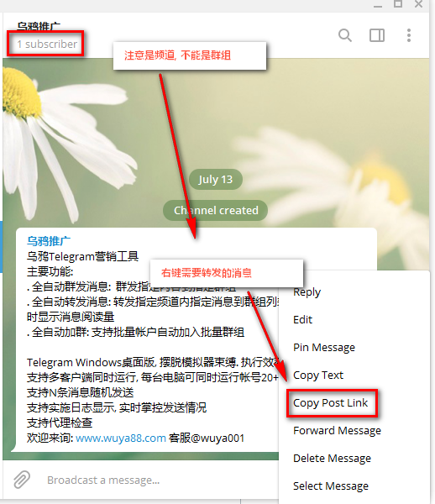Open the www.wuya88.com link
Image resolution: width=435 pixels, height=504 pixels.
(121, 438)
